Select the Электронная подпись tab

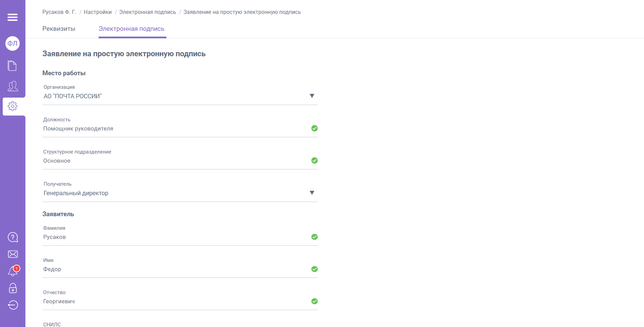(131, 29)
